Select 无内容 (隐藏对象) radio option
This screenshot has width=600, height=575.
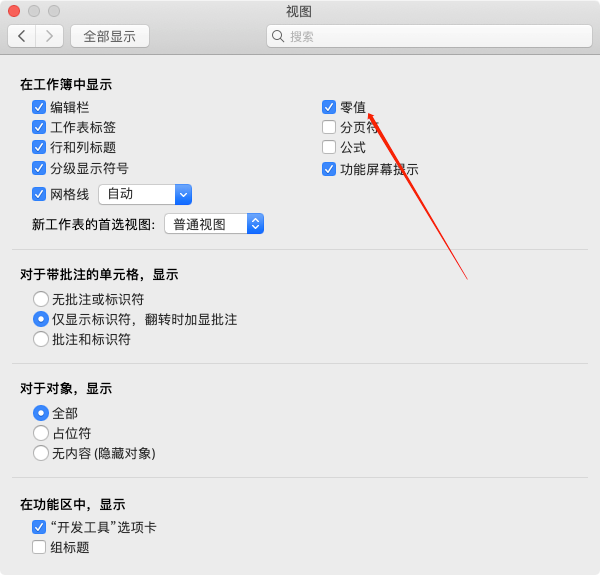coord(41,453)
